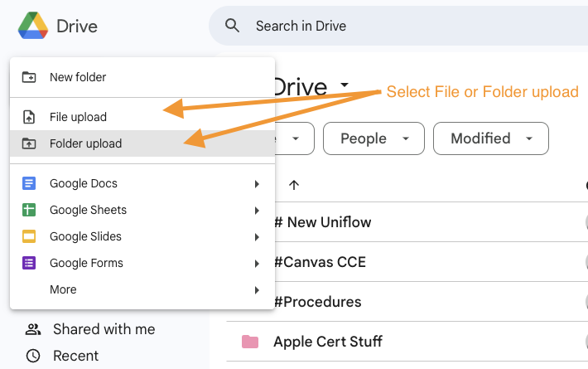Click the pink Apple Cert Stuff folder icon
The height and width of the screenshot is (369, 588).
tap(250, 342)
